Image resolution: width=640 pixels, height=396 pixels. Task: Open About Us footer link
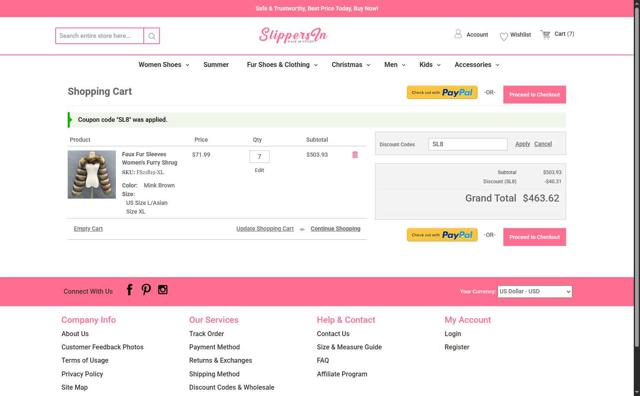tap(75, 334)
